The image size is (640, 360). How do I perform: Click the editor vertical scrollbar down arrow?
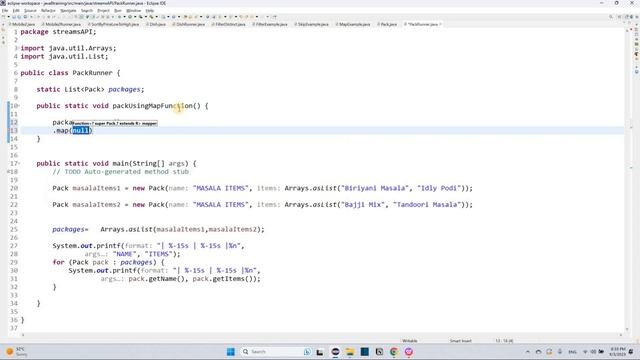627,329
